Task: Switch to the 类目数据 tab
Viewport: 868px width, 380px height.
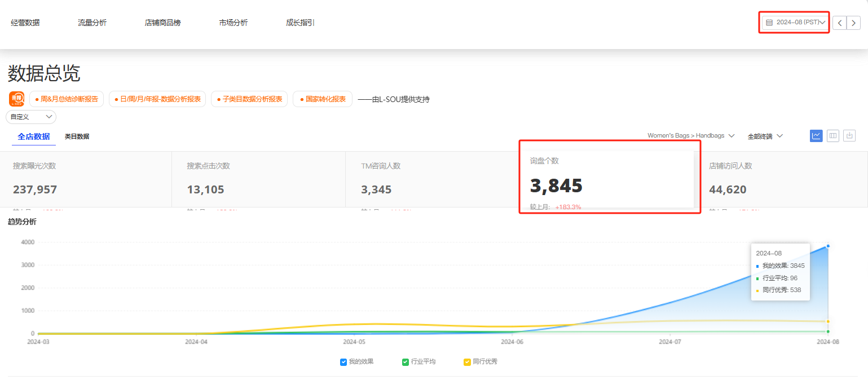Action: pos(77,136)
